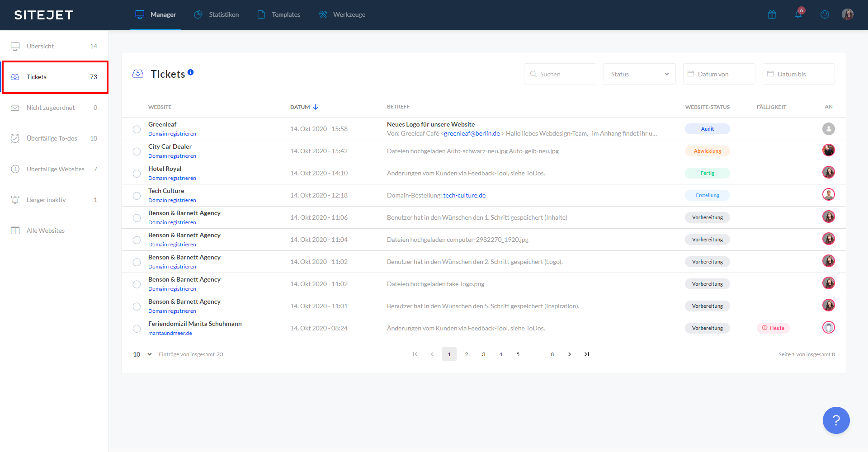The height and width of the screenshot is (452, 868).
Task: Switch to Statistiken tab
Action: [x=217, y=15]
